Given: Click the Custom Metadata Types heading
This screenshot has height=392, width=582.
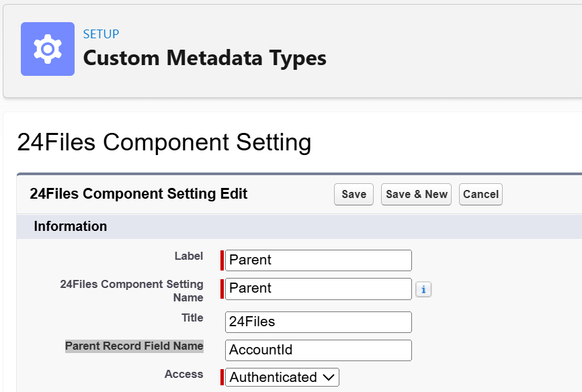Looking at the screenshot, I should 204,58.
